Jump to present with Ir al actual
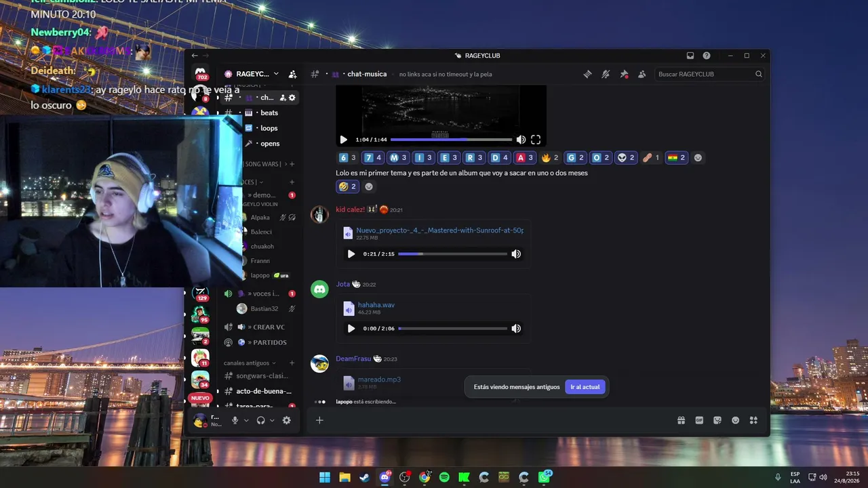 click(x=585, y=387)
